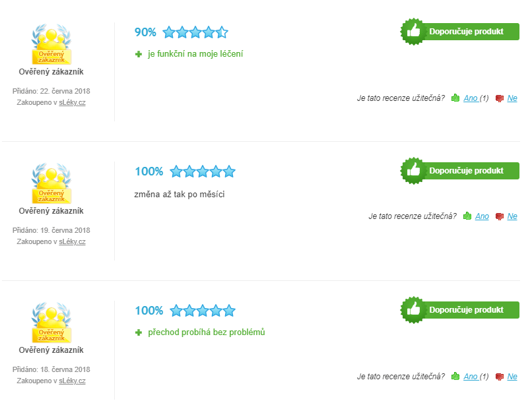
Task: Vote 'Ano' on the 'přechod probíhá bez problémů' review
Action: (x=471, y=376)
